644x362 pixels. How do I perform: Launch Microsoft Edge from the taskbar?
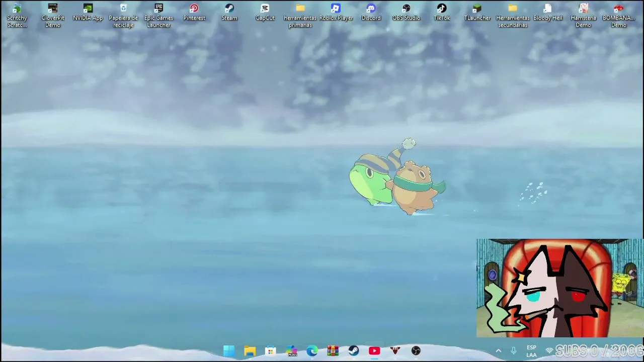click(x=312, y=350)
